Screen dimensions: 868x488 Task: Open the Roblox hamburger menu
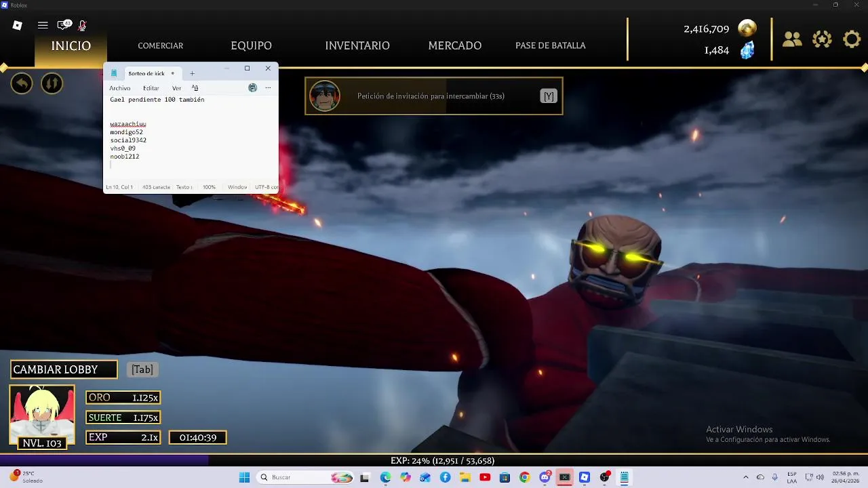(x=43, y=25)
